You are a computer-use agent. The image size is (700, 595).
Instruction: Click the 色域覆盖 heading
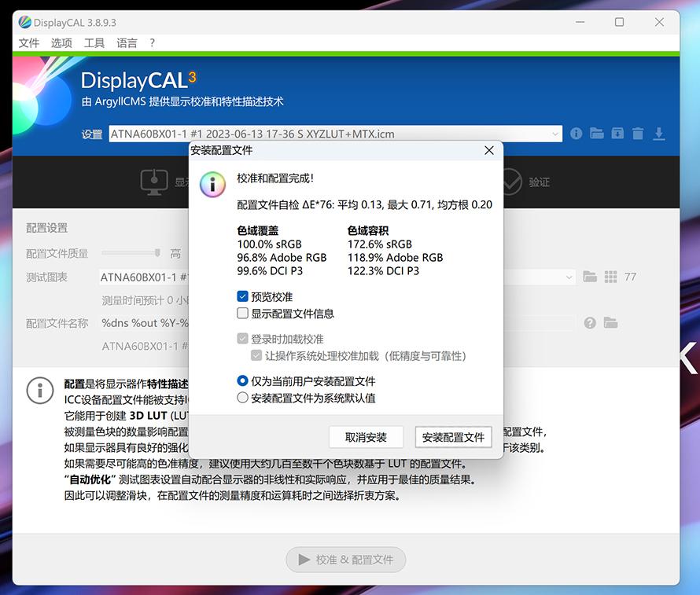[x=258, y=230]
